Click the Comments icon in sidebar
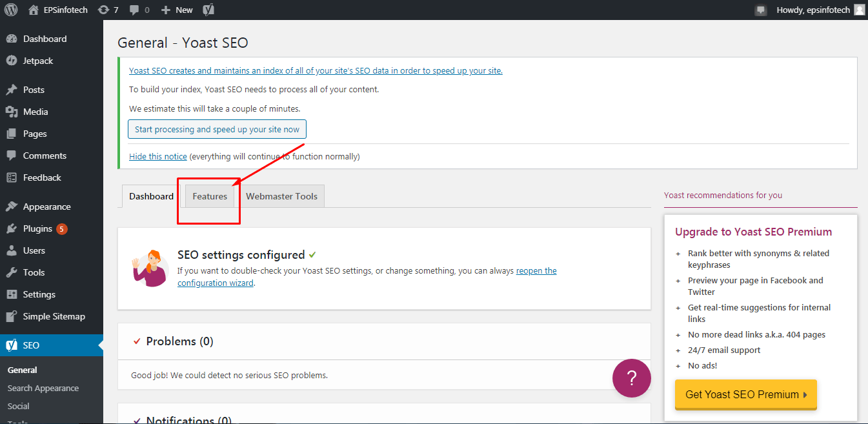The width and height of the screenshot is (868, 424). coord(12,156)
